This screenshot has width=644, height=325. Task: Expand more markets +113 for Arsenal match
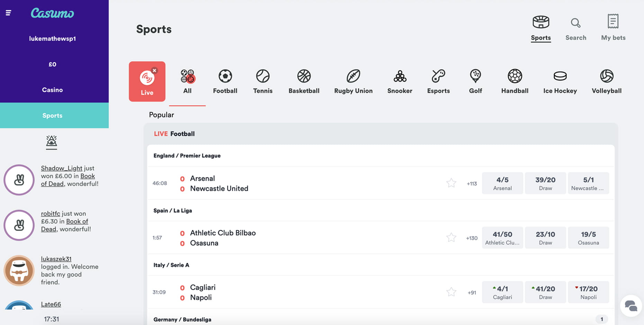[x=472, y=183]
